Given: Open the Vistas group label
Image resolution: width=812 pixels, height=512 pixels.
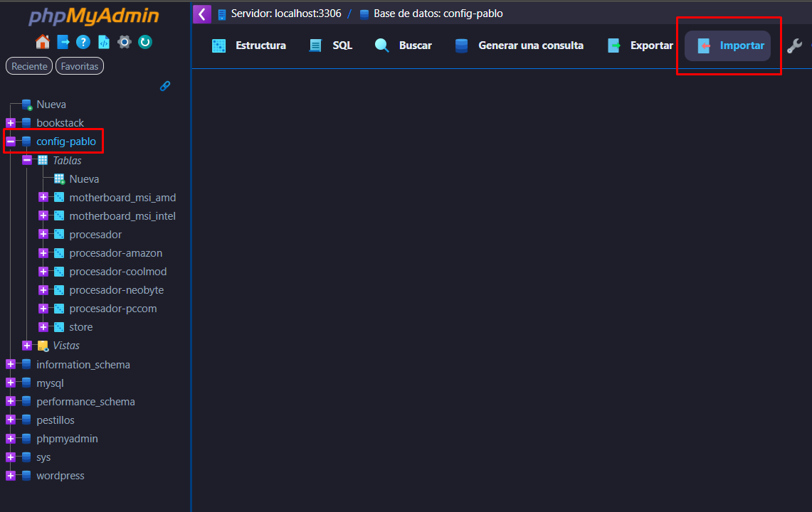Looking at the screenshot, I should tap(66, 346).
